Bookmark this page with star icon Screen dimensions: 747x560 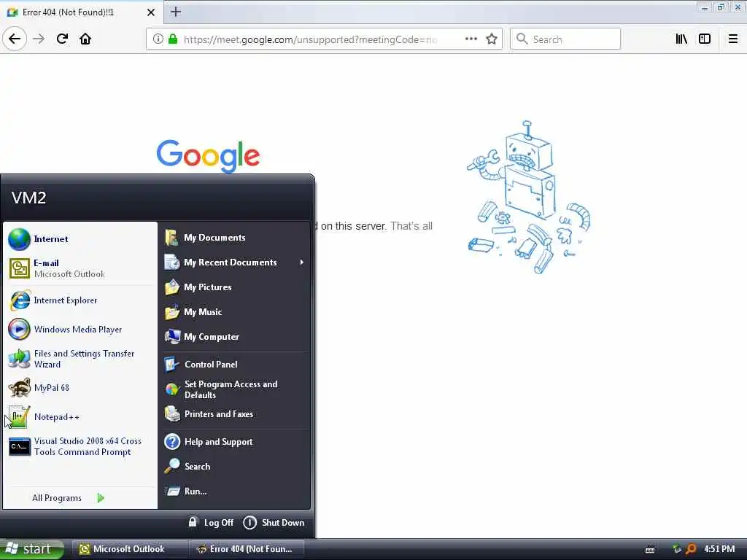pos(492,39)
